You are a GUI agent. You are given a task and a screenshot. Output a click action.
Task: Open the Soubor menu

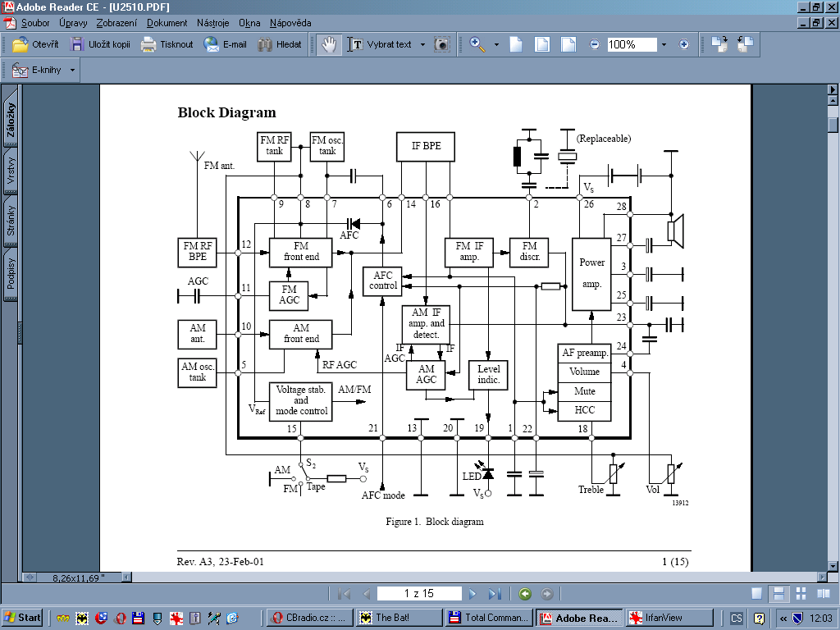[x=35, y=23]
